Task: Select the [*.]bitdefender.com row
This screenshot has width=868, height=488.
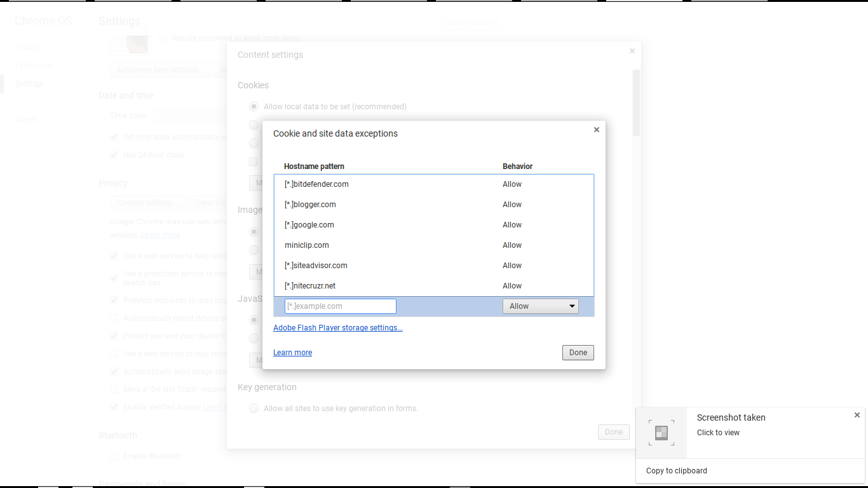Action: pyautogui.click(x=434, y=184)
